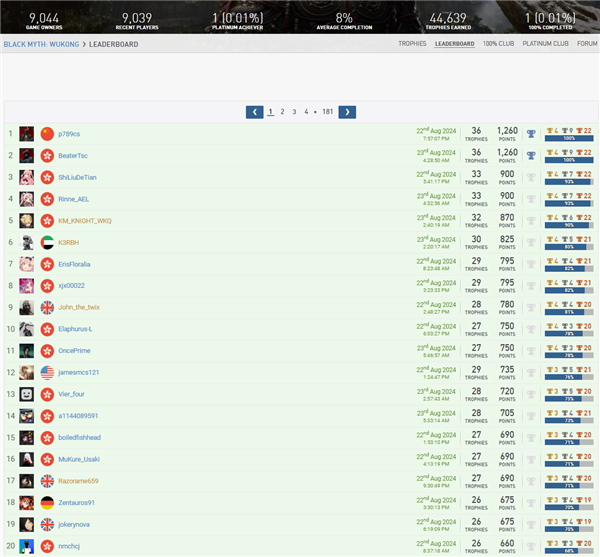Click greyed platinum trophy in K3RBH row
Image resolution: width=600 pixels, height=557 pixels.
[x=531, y=243]
